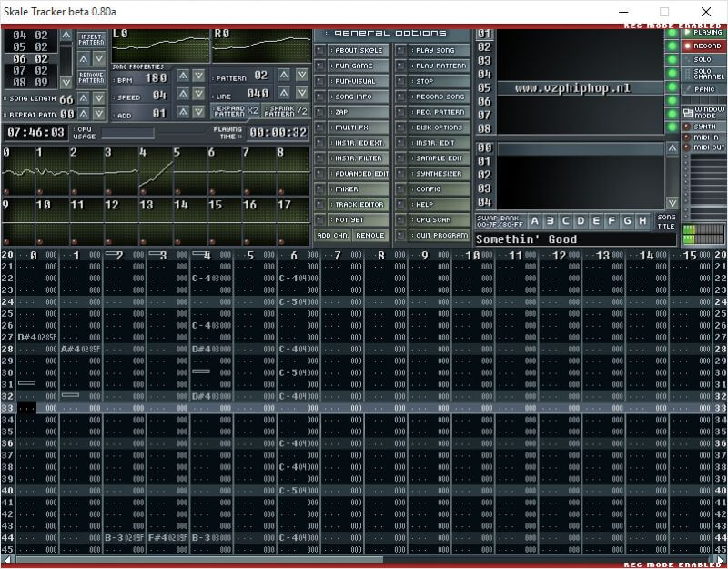Click the Add Chn. button

(333, 236)
